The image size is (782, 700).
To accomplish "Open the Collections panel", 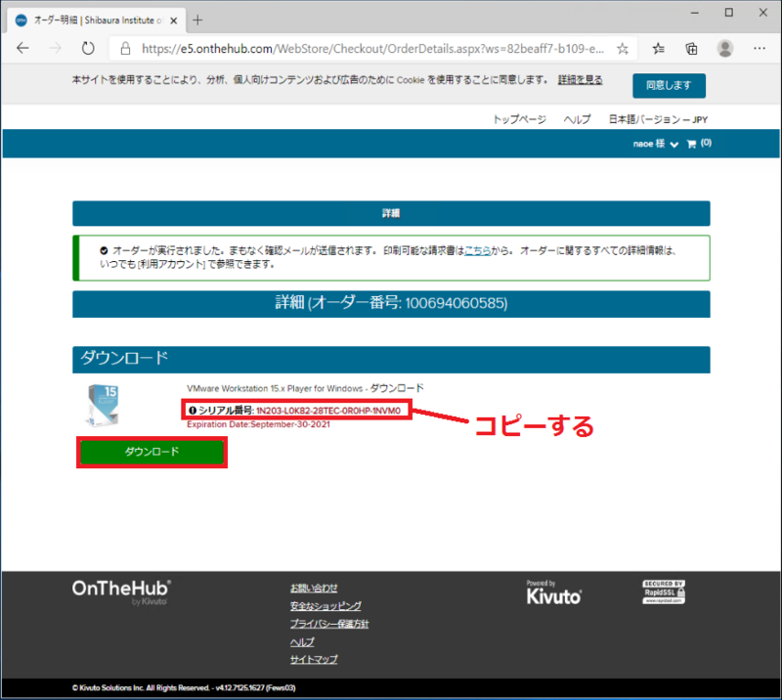I will pos(691,49).
